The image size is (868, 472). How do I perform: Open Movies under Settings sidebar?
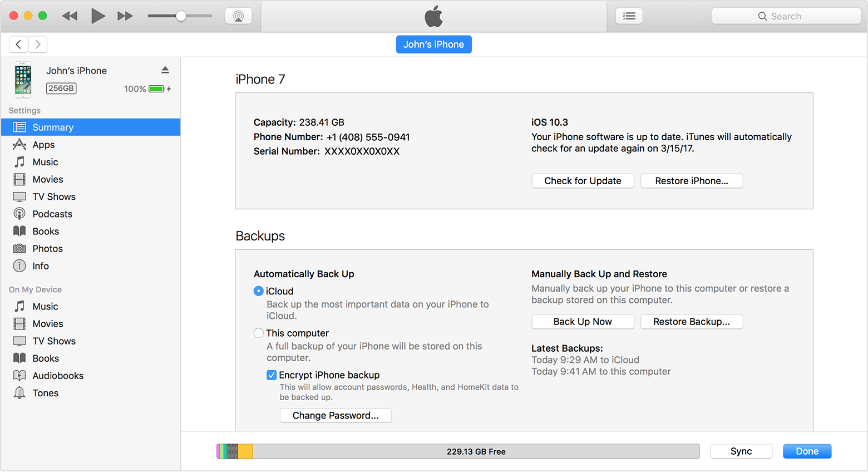click(x=91, y=179)
